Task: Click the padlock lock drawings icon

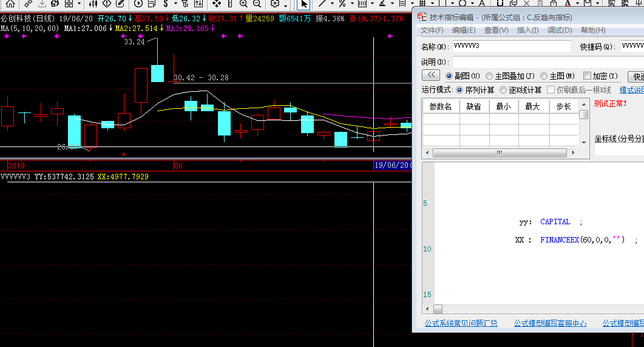Action: point(553,3)
